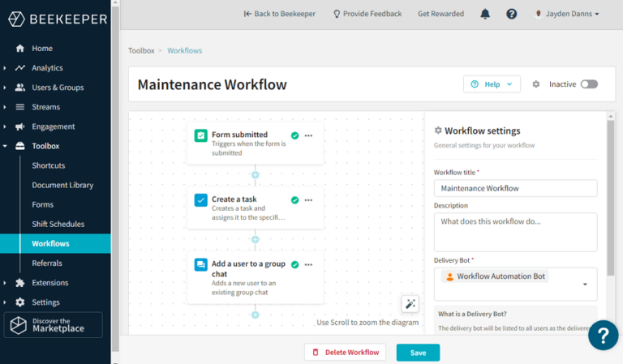623x364 pixels.
Task: Expand the Users & Groups menu arrow
Action: click(5, 88)
